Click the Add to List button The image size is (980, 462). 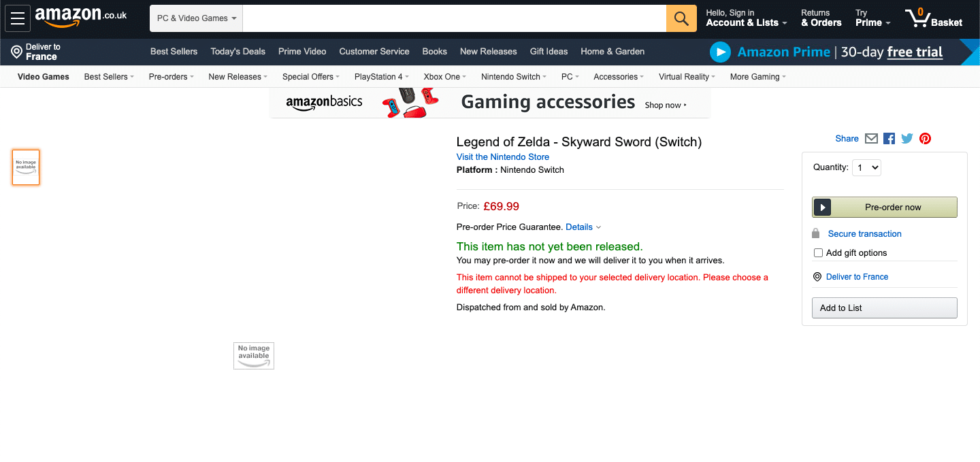884,308
